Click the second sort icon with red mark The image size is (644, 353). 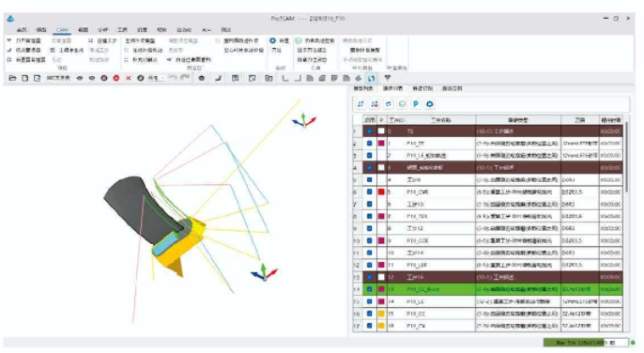click(375, 104)
